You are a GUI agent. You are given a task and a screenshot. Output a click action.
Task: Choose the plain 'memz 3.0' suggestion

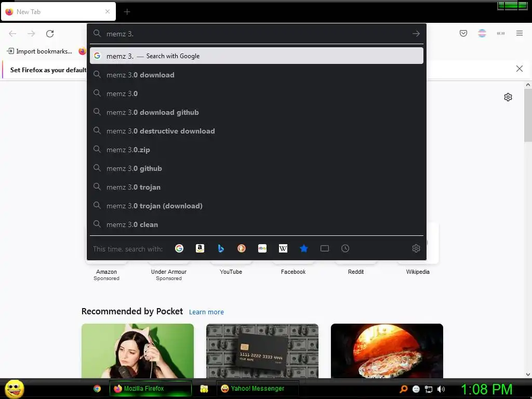tap(257, 94)
